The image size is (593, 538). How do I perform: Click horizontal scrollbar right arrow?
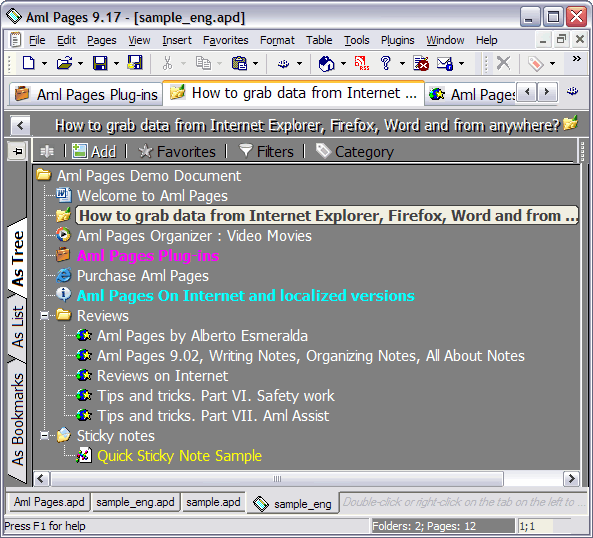tap(571, 479)
